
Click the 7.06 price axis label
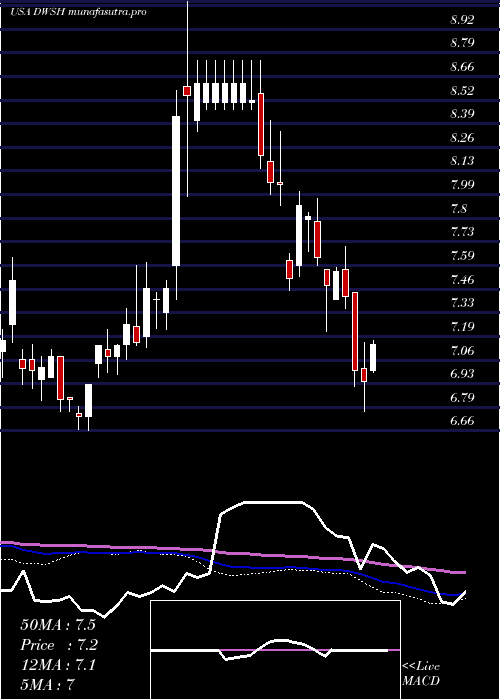462,351
